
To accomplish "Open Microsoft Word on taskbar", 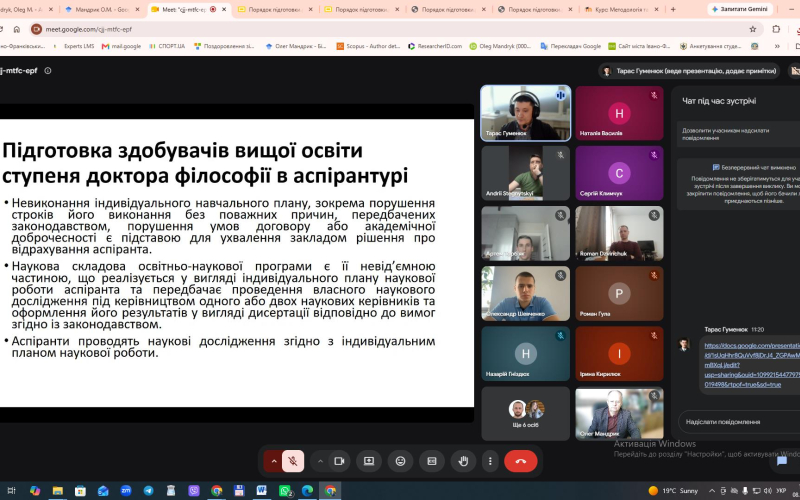I will pos(262,491).
